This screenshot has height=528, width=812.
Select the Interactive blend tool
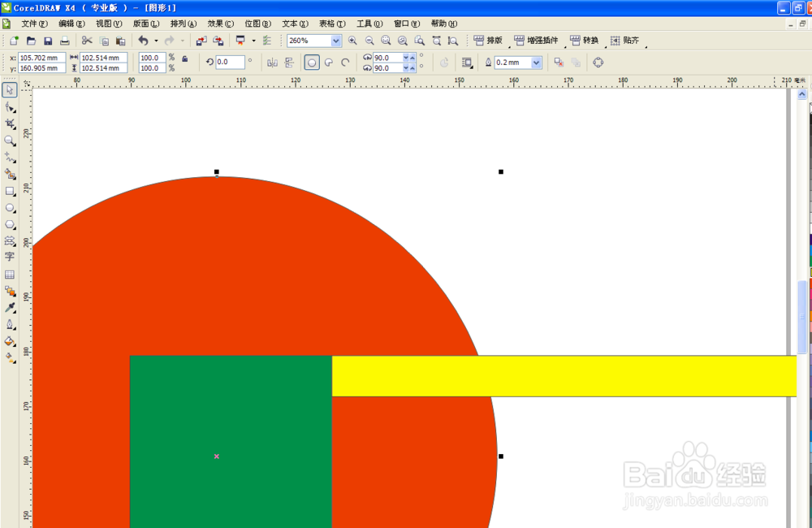(x=10, y=291)
